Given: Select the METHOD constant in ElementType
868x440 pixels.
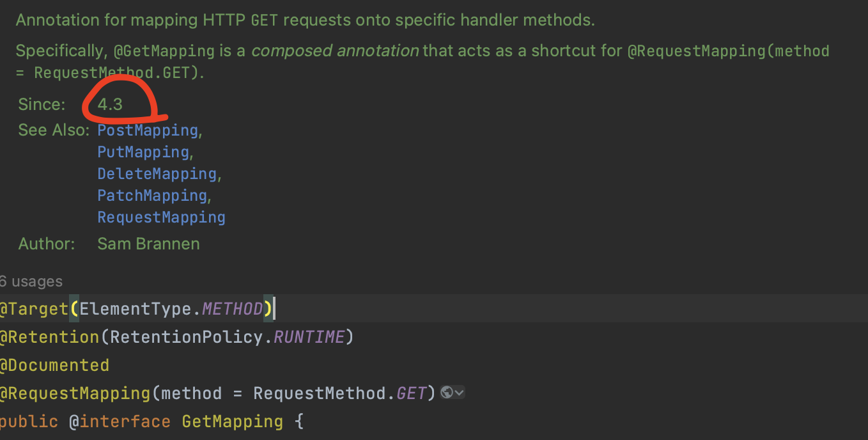Looking at the screenshot, I should [x=233, y=309].
